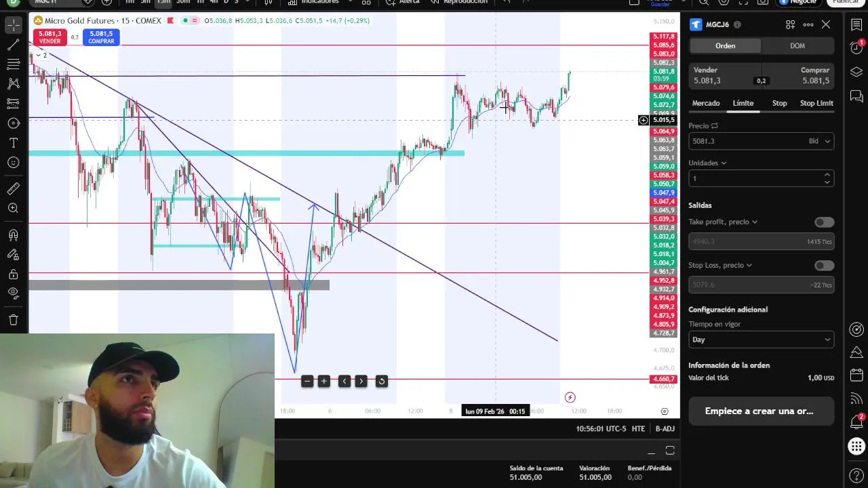Click the red 5.081,3 VENDER sell button
The image size is (868, 488).
[x=50, y=37]
